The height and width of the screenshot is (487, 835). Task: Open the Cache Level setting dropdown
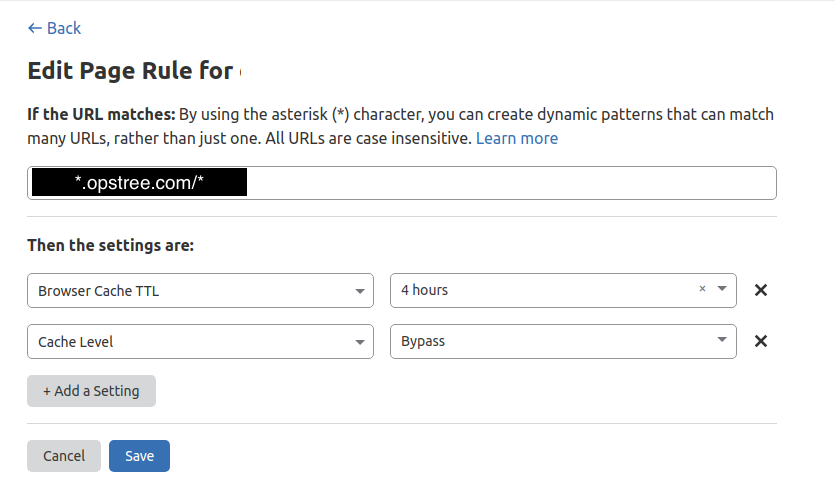pyautogui.click(x=190, y=341)
